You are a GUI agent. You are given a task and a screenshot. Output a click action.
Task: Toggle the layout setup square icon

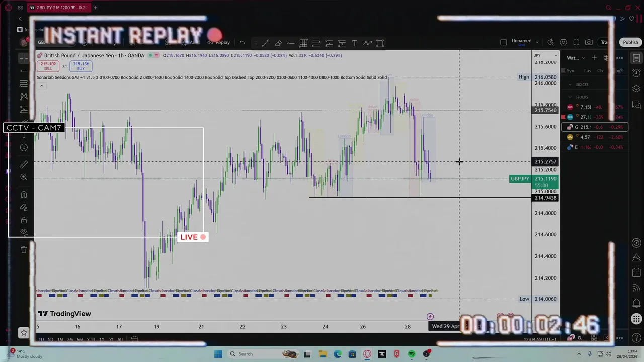[x=504, y=42]
